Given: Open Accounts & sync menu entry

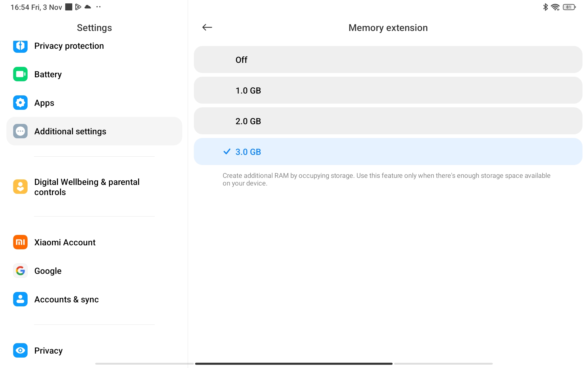Looking at the screenshot, I should 66,299.
